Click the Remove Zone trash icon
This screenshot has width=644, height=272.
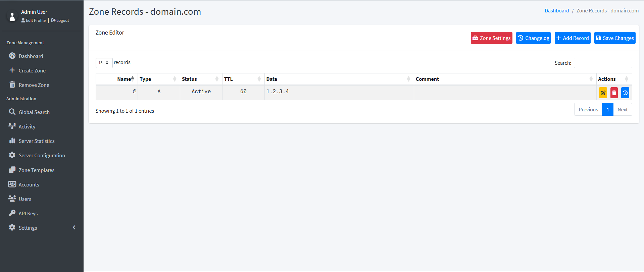click(12, 85)
